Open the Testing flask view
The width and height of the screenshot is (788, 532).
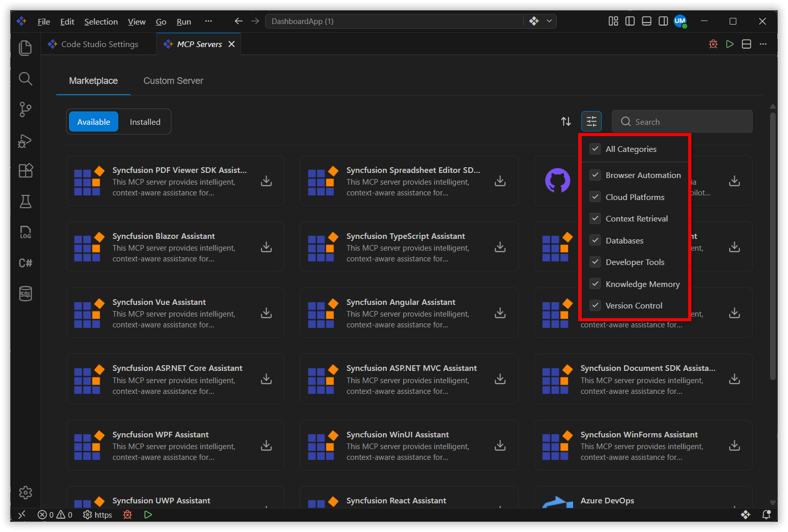[x=25, y=202]
